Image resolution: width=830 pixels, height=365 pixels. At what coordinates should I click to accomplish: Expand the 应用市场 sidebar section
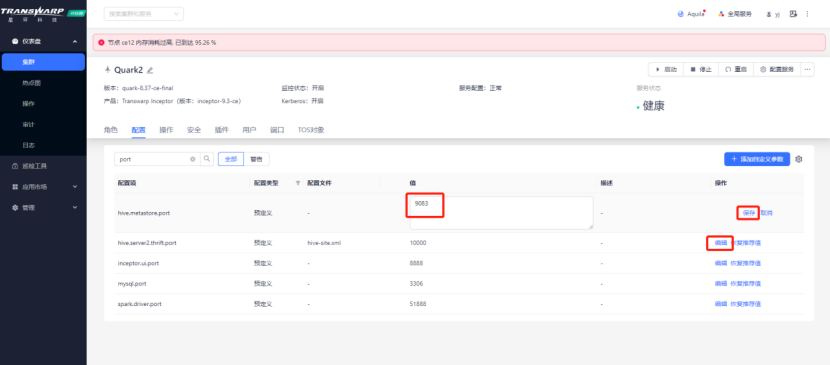pyautogui.click(x=75, y=187)
